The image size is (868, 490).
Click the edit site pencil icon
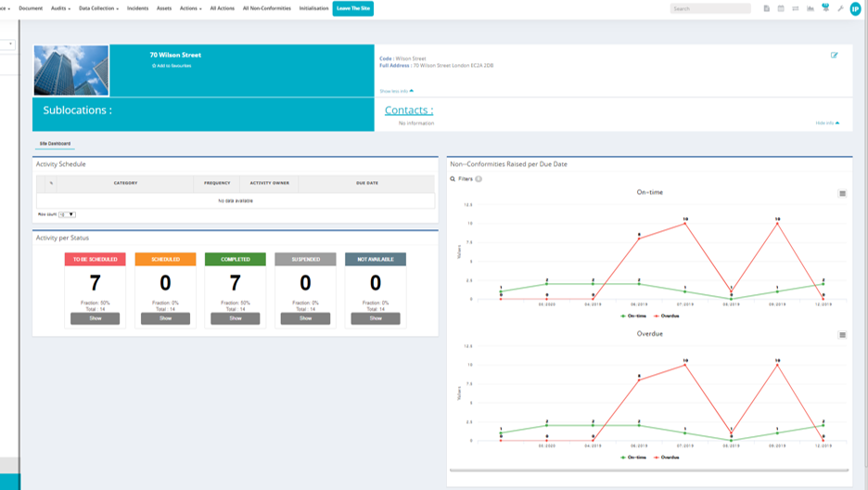835,56
